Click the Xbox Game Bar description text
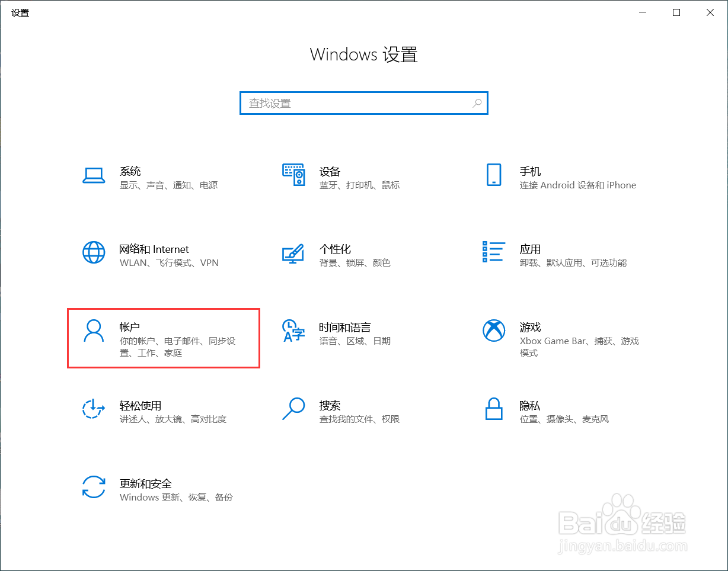The image size is (728, 571). pyautogui.click(x=580, y=347)
